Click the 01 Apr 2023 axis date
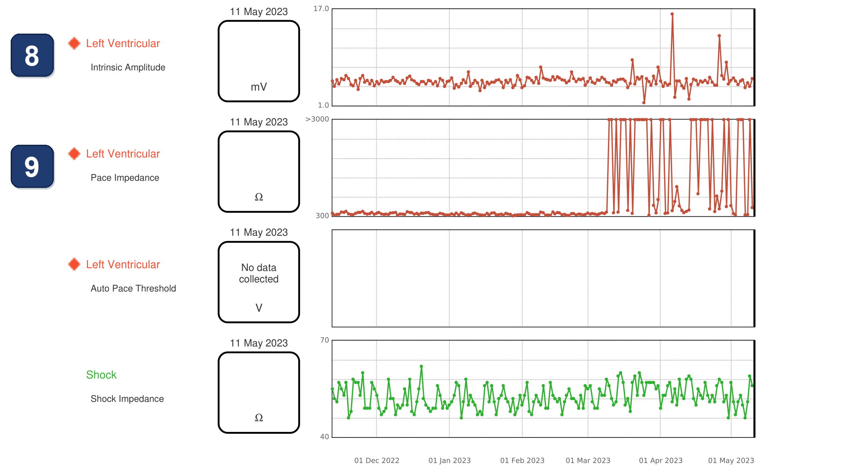The height and width of the screenshot is (475, 868). (x=661, y=460)
